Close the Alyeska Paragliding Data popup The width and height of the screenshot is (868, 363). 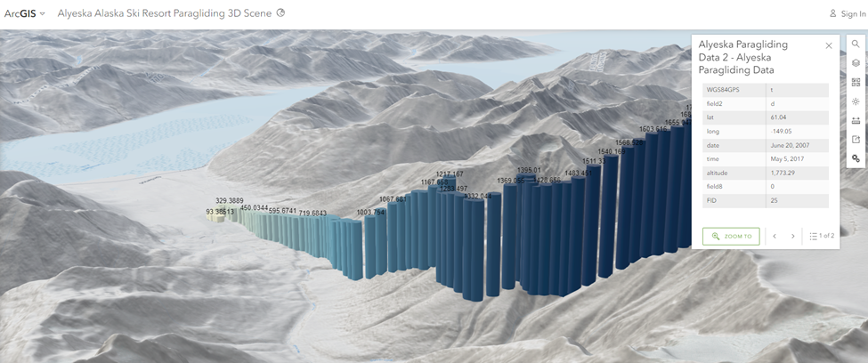click(x=829, y=46)
